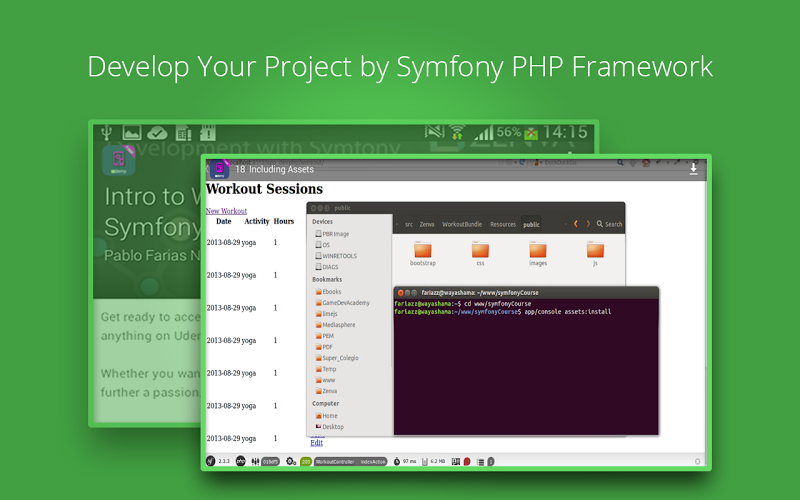Open the Super_Colegio bookmark
The image size is (800, 500).
pos(337,358)
